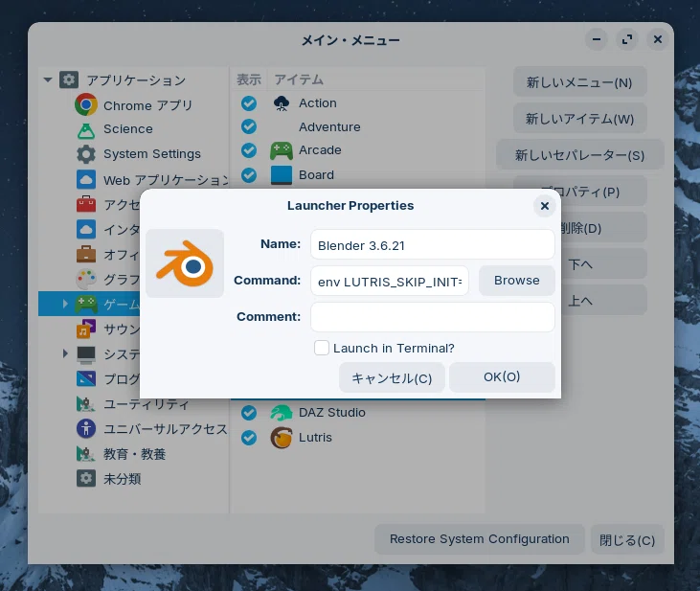
Task: Select the 教育・教養 tree entry
Action: coord(134,454)
